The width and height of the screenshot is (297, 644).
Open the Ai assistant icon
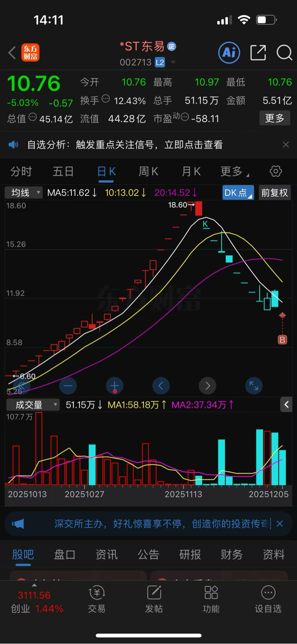pos(229,53)
